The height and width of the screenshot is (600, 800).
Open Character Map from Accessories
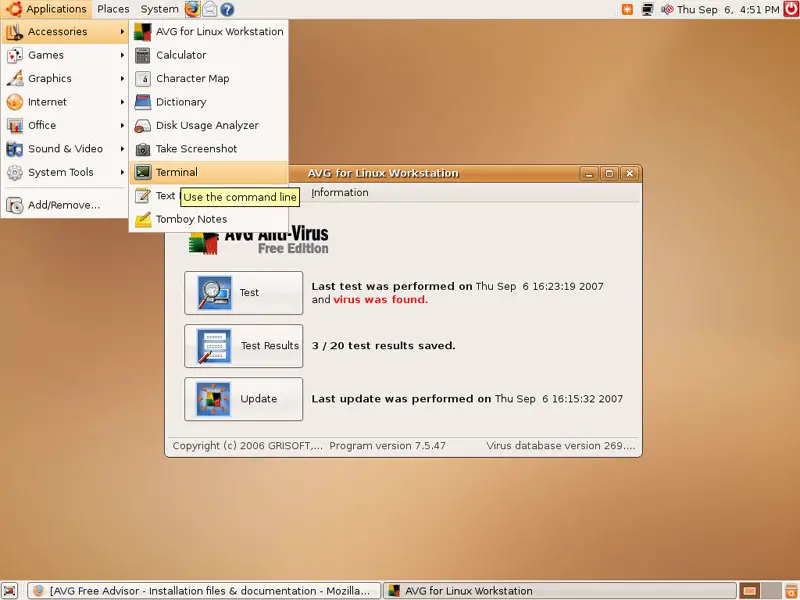tap(209, 79)
